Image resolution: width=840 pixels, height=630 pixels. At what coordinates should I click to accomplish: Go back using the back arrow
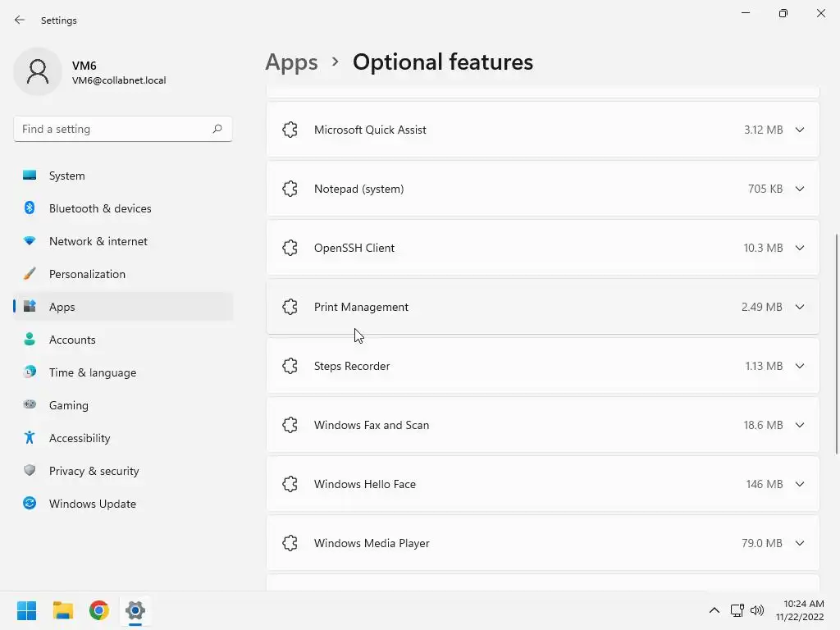coord(20,21)
